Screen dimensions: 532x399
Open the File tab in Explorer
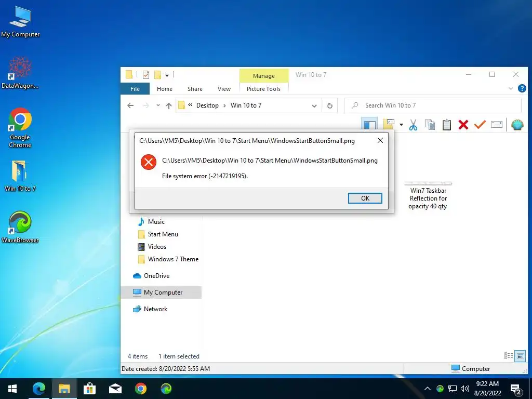135,89
